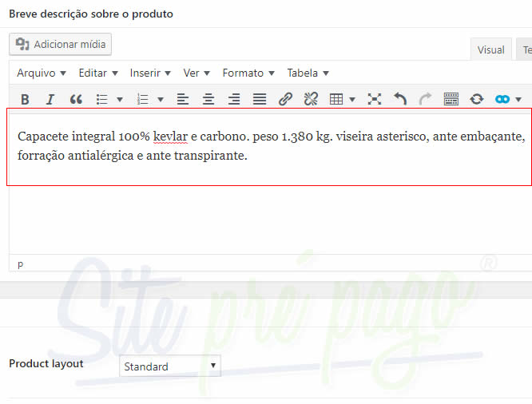Insert a blockquote
The image size is (532, 404).
click(x=76, y=99)
